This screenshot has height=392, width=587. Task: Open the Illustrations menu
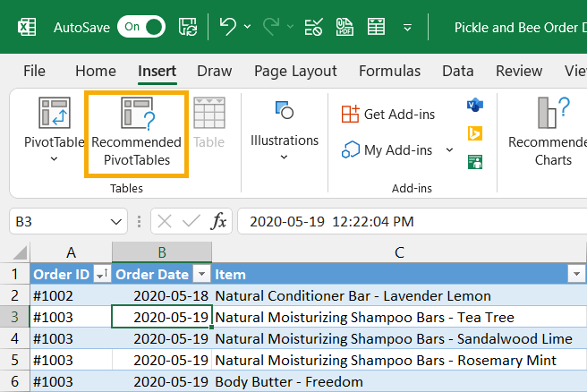pos(285,130)
